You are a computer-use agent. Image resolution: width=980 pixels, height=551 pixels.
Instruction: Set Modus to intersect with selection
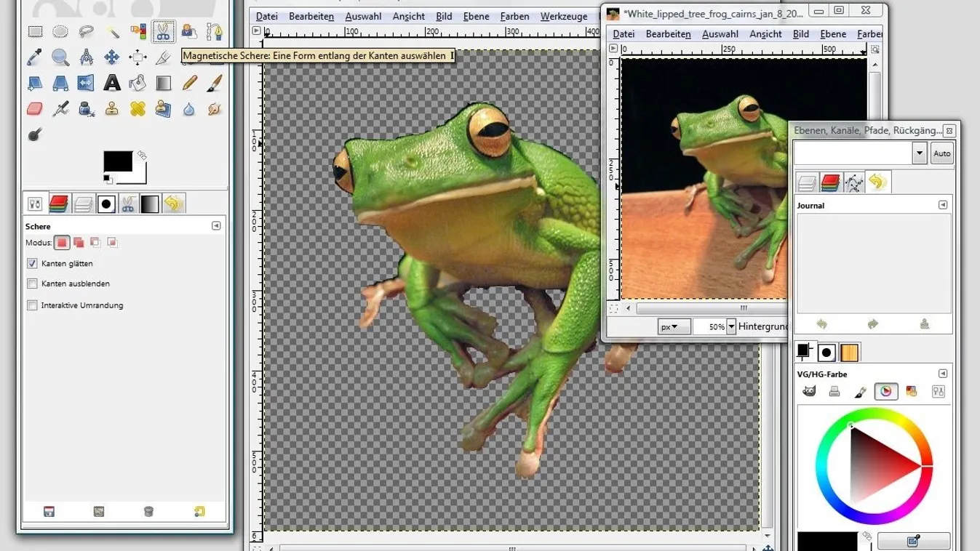(x=113, y=243)
